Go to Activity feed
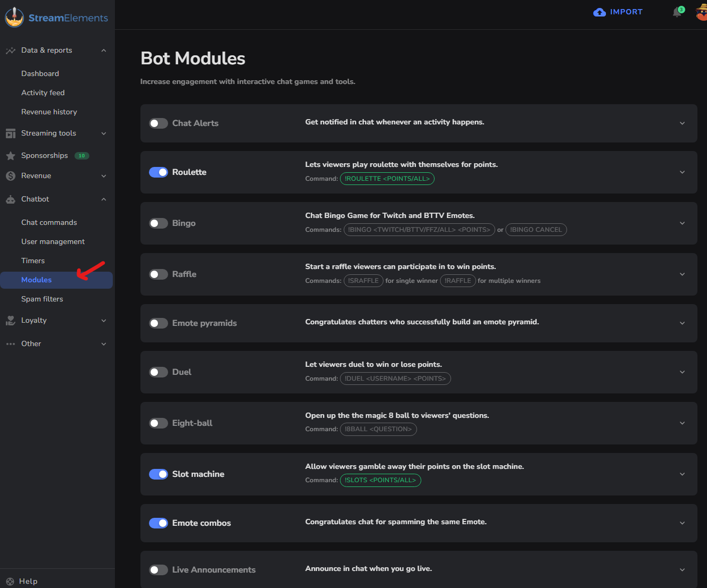Screen dimensions: 707x588 click(x=43, y=93)
